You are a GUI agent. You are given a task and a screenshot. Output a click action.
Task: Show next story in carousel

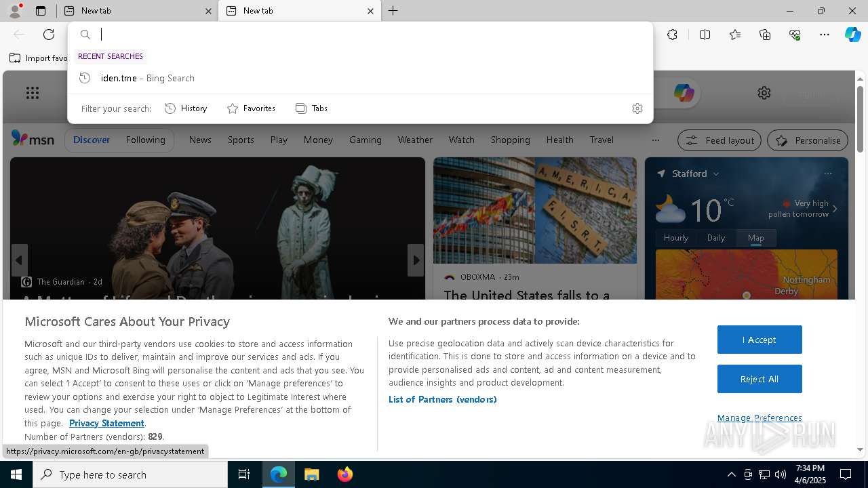click(416, 260)
